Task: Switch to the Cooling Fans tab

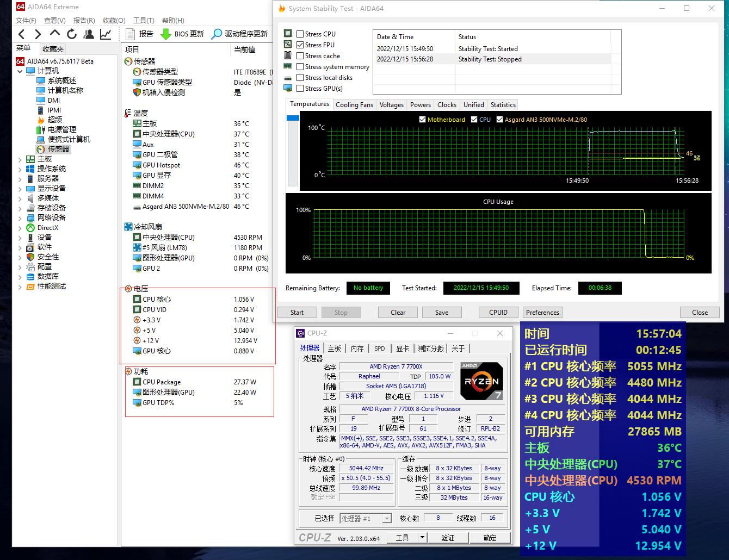Action: click(354, 105)
